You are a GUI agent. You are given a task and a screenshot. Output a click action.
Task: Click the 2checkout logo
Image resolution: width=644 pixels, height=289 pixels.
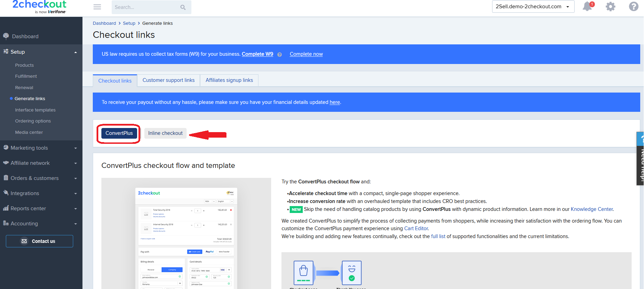[39, 7]
